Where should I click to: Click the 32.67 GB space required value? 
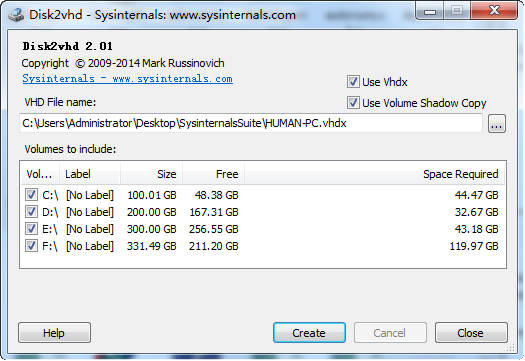click(476, 212)
